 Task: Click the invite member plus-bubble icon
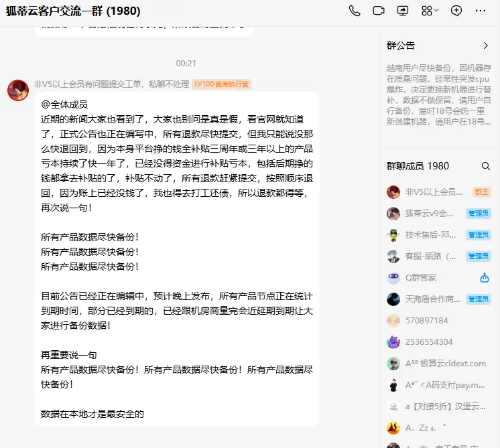(x=456, y=11)
